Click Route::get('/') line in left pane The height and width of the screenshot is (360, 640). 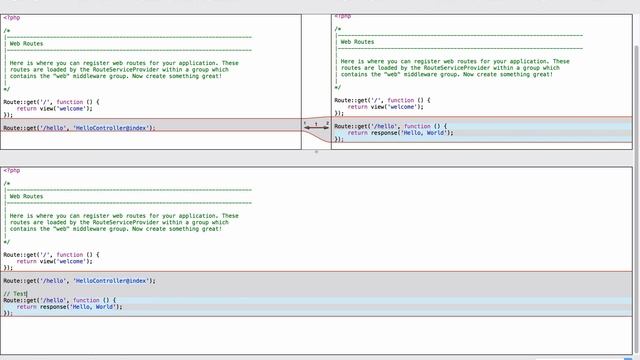pyautogui.click(x=51, y=102)
